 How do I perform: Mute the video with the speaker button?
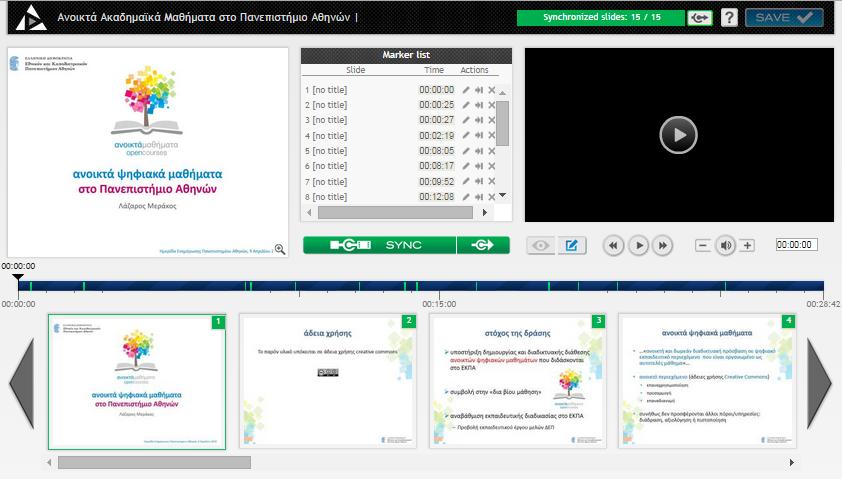tap(725, 245)
